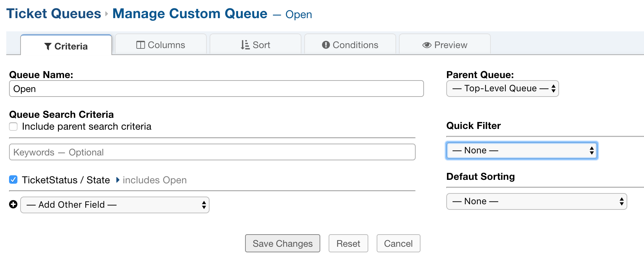The image size is (644, 260).
Task: Open the Quick Filter dropdown
Action: click(x=522, y=151)
